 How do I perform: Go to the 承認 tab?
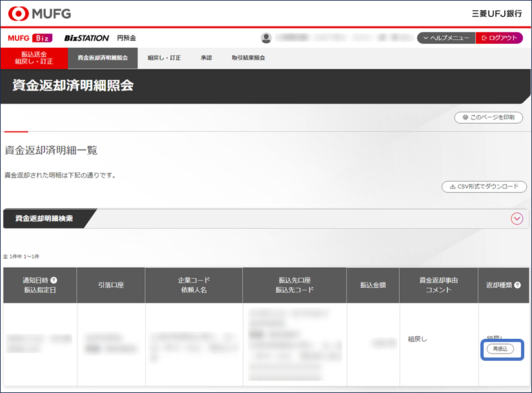click(x=206, y=58)
